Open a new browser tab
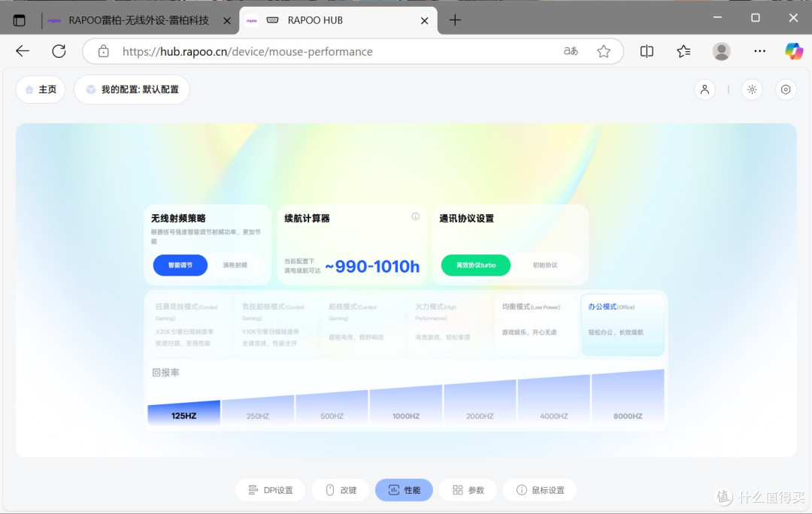Image resolution: width=812 pixels, height=514 pixels. (x=455, y=20)
